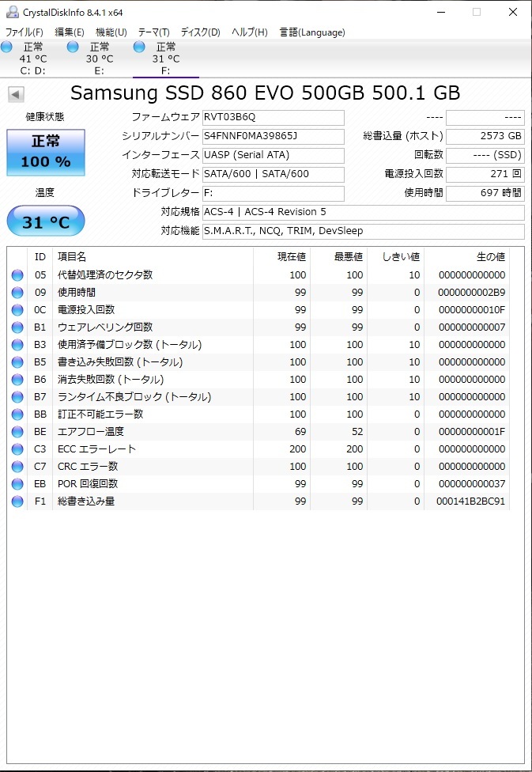Image resolution: width=532 pixels, height=772 pixels.
Task: Select the 代替処理済のセクタ数 attribute row
Action: [258, 275]
